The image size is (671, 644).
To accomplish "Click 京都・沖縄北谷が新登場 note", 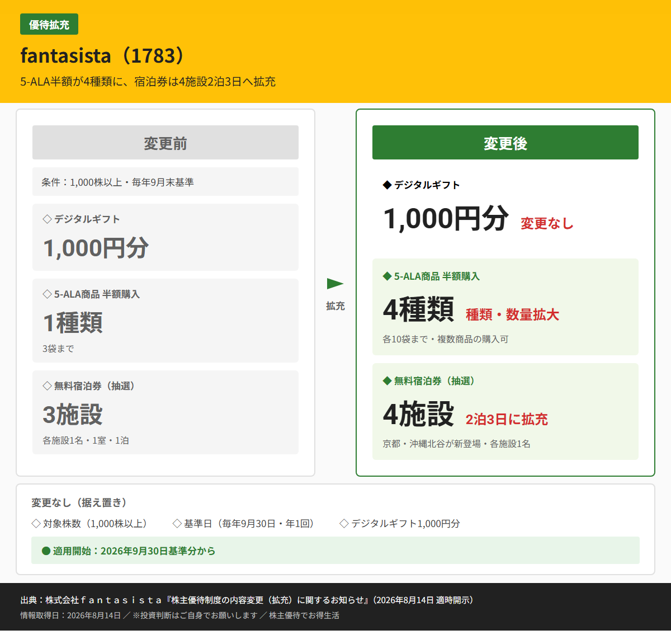I will click(x=456, y=444).
